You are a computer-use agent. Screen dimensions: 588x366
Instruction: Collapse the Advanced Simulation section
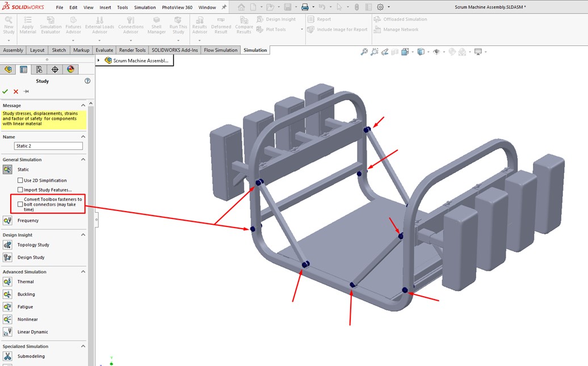pos(83,272)
